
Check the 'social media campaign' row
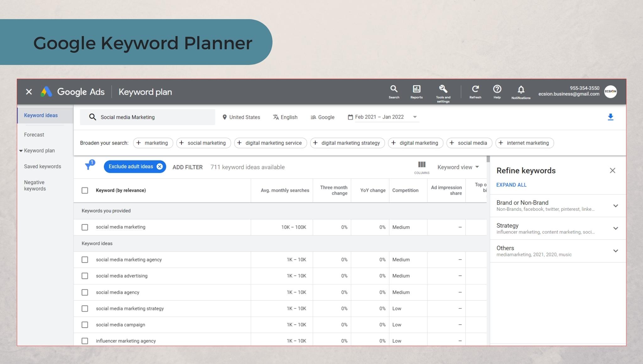tap(85, 325)
